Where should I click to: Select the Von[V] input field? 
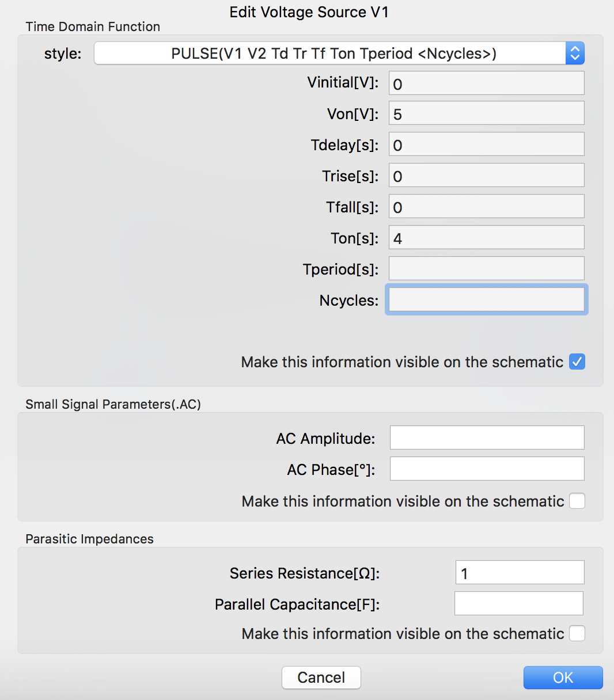coord(487,113)
